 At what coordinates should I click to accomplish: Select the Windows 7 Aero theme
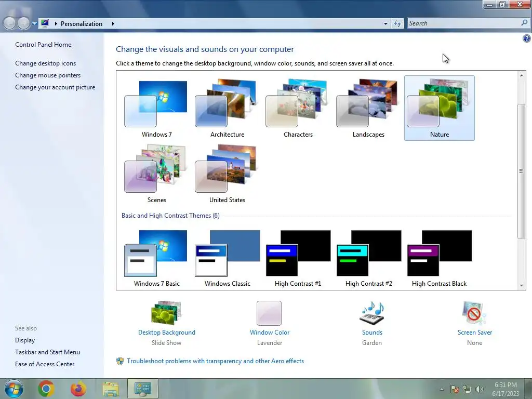tap(156, 108)
